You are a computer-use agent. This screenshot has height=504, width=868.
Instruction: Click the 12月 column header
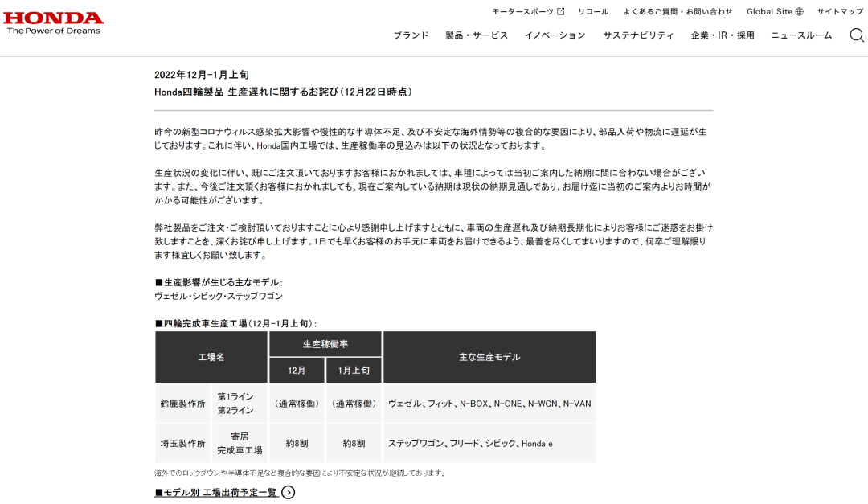coord(297,371)
